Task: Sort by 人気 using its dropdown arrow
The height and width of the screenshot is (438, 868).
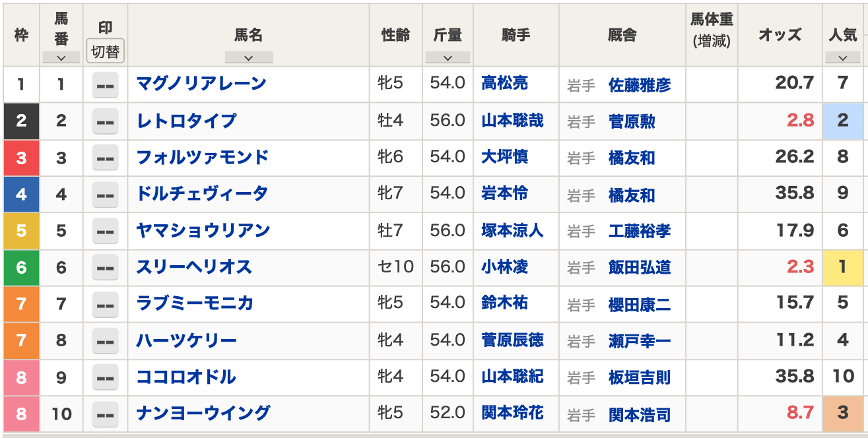Action: (x=843, y=58)
